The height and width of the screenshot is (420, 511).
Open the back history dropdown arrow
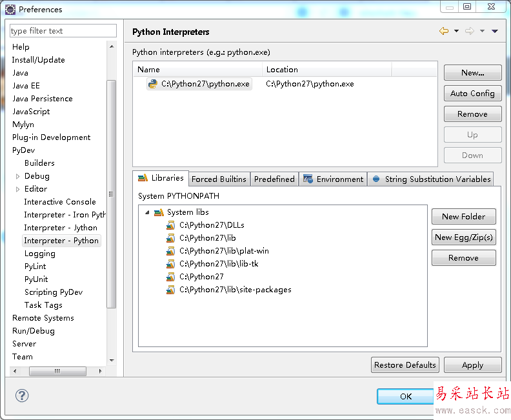click(456, 31)
